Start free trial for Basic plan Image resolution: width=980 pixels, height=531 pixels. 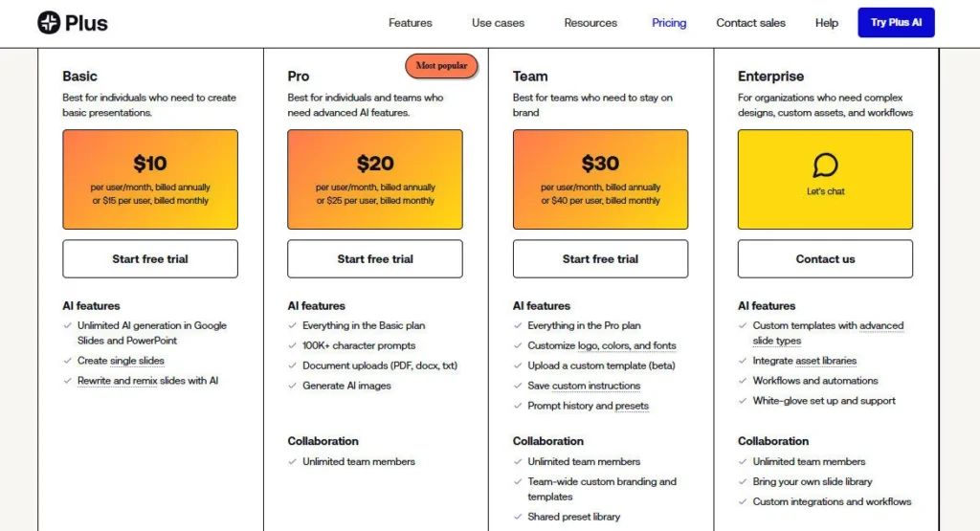[150, 259]
